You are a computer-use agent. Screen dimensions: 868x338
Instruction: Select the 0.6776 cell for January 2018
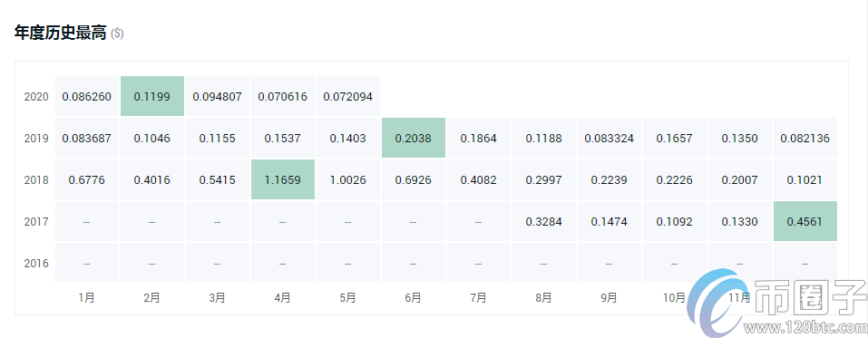(87, 179)
